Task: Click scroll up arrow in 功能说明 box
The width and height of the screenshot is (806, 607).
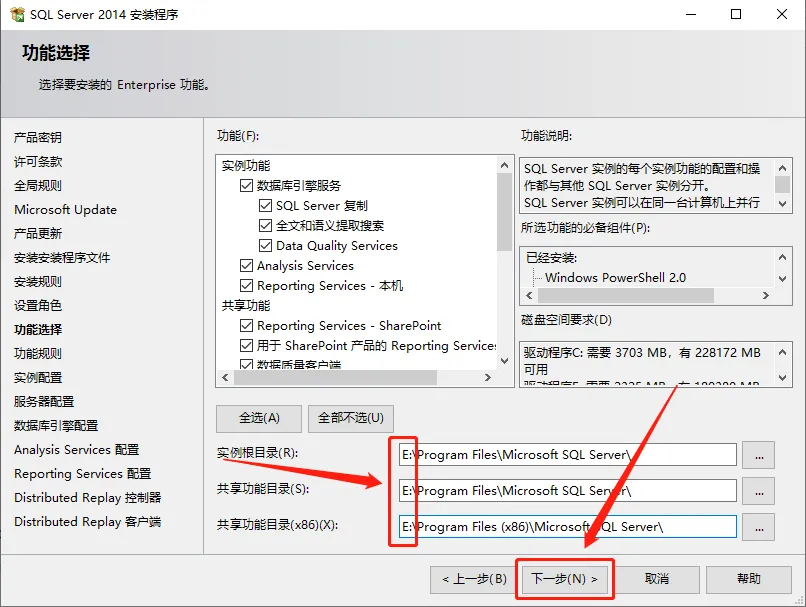Action: pos(782,168)
